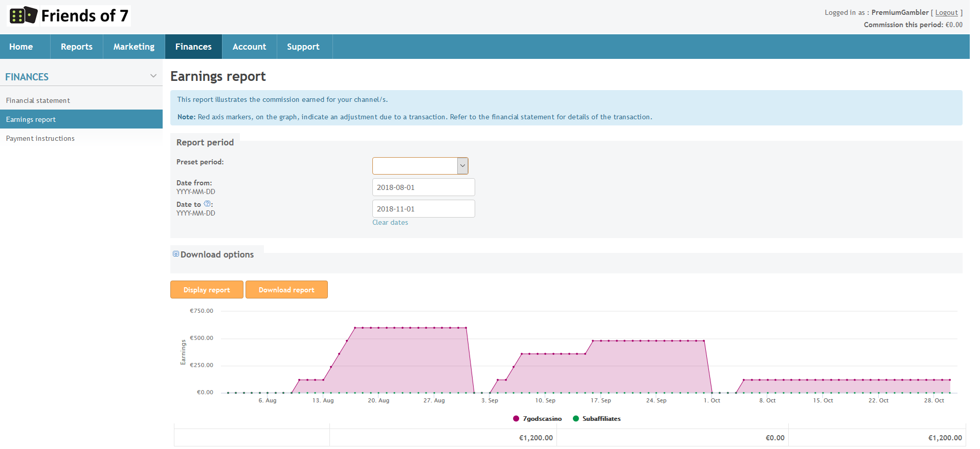Open the Marketing menu tab
Image resolution: width=980 pixels, height=449 pixels.
point(134,47)
